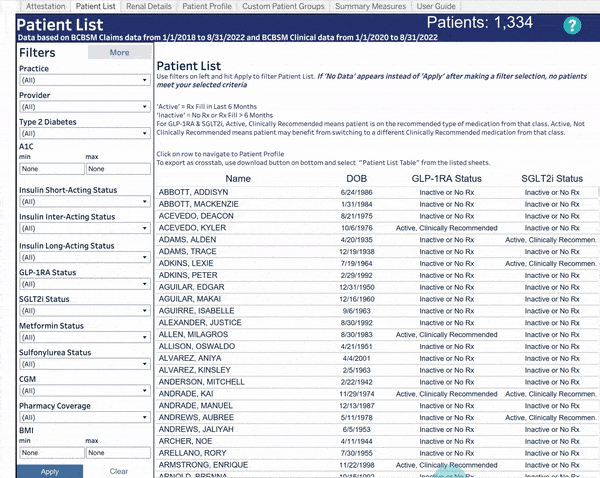Expand the CGM dropdown
Screen dimensions: 600x478
coord(85,391)
